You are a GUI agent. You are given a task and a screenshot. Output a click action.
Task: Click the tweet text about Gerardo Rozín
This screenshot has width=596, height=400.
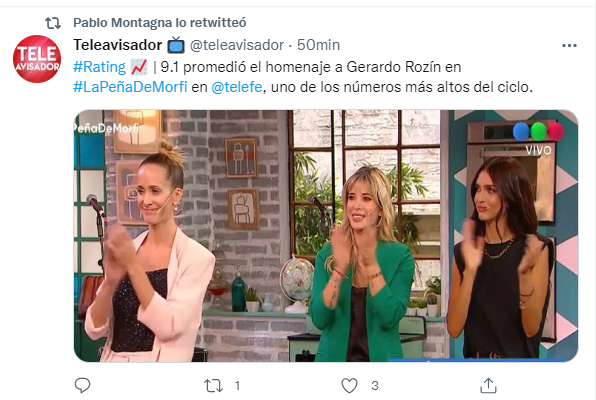coord(303,77)
